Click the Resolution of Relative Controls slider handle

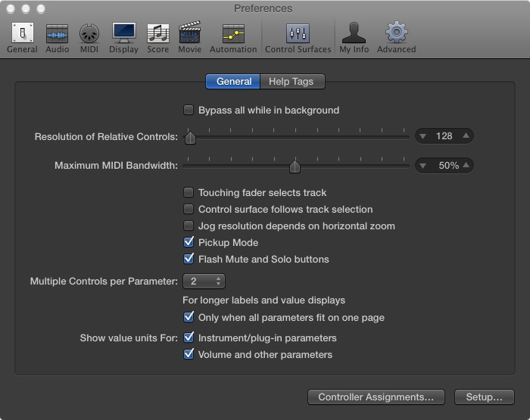[190, 138]
